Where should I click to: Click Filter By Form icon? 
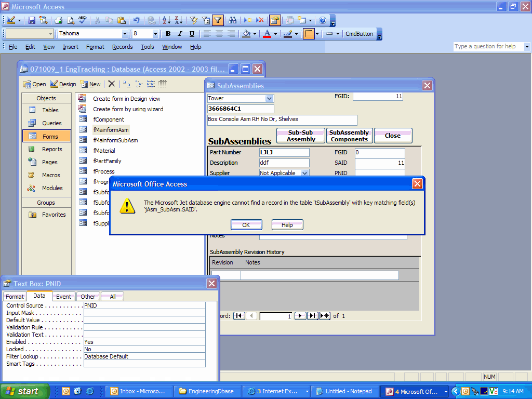(206, 20)
